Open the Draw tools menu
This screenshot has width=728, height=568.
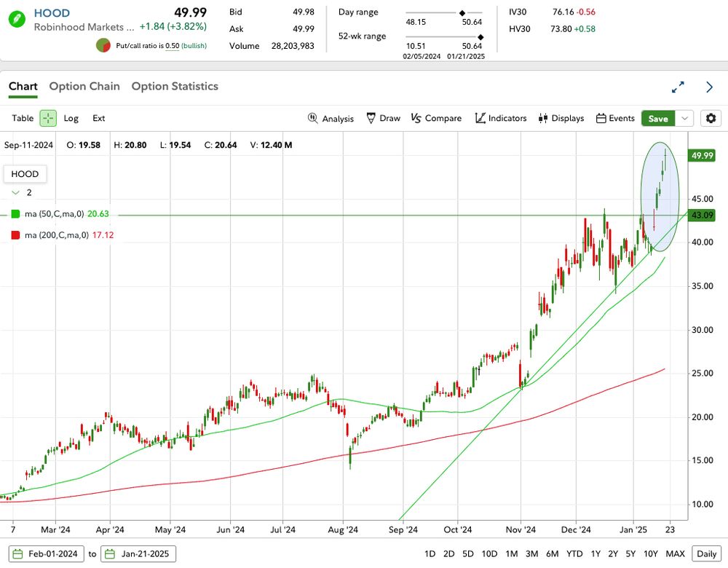[x=383, y=119]
